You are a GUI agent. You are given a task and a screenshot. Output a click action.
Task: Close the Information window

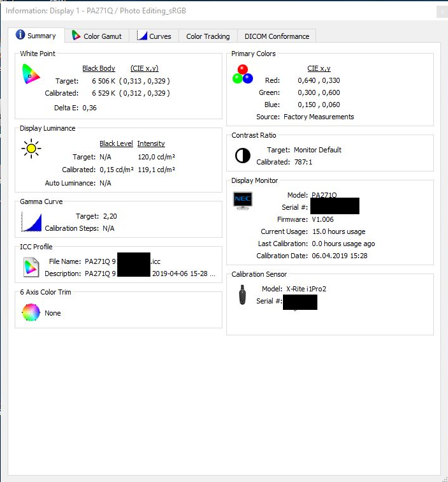pos(442,11)
